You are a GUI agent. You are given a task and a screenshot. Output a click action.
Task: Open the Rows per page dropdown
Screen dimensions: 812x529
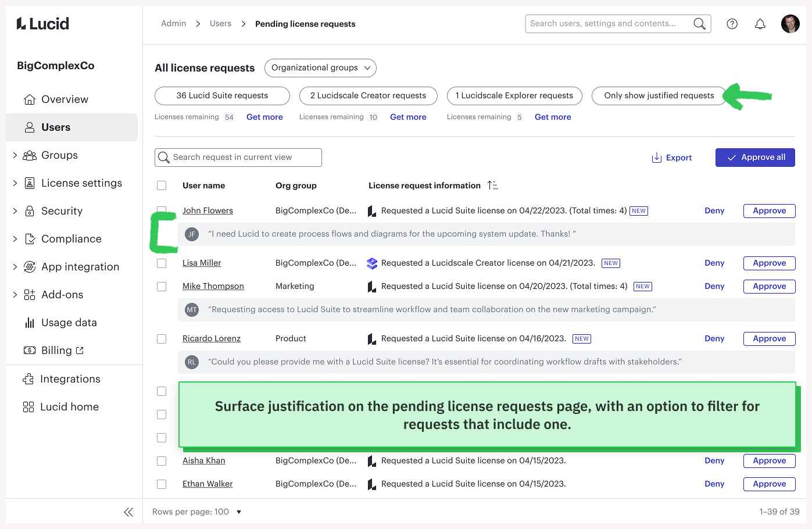(196, 512)
